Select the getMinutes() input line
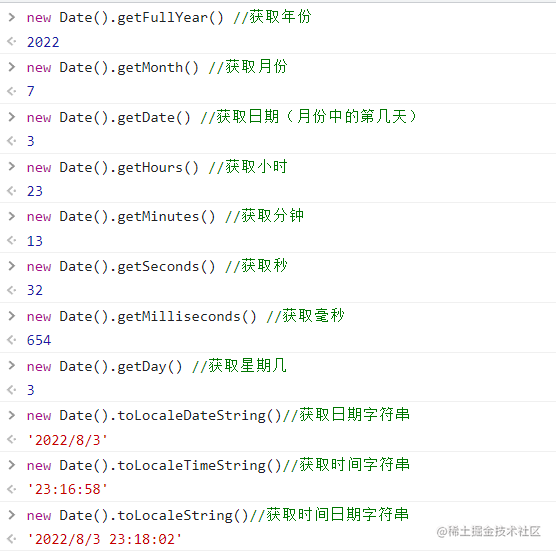 pyautogui.click(x=165, y=216)
